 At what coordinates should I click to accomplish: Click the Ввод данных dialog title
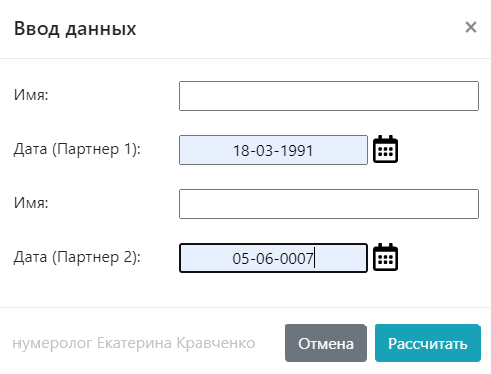coord(75,29)
